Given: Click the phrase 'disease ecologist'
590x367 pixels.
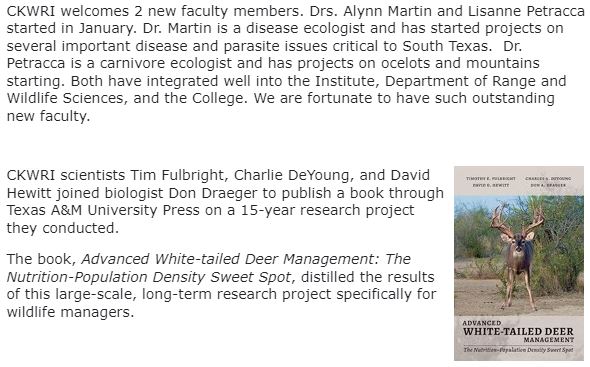Looking at the screenshot, I should click(x=304, y=29).
